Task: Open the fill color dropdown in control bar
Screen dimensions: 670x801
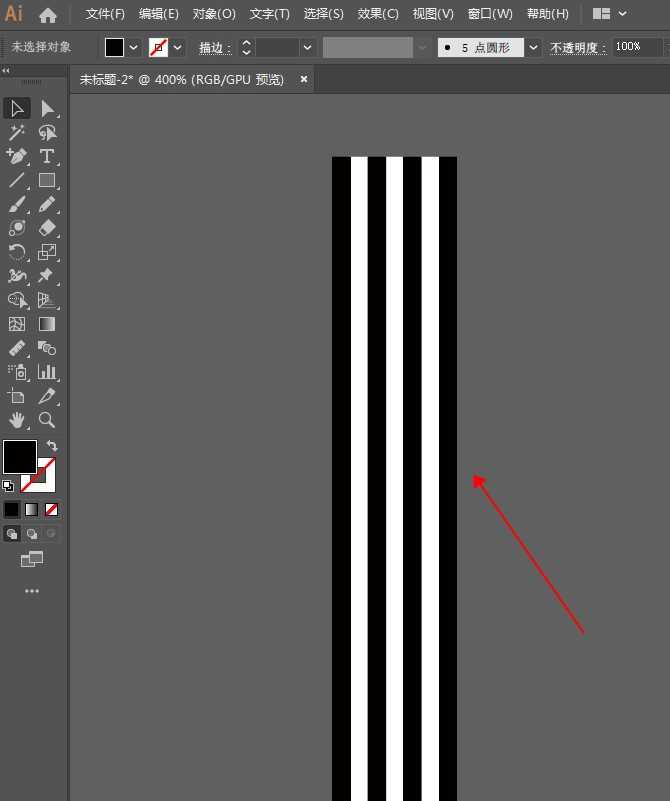Action: pos(134,47)
